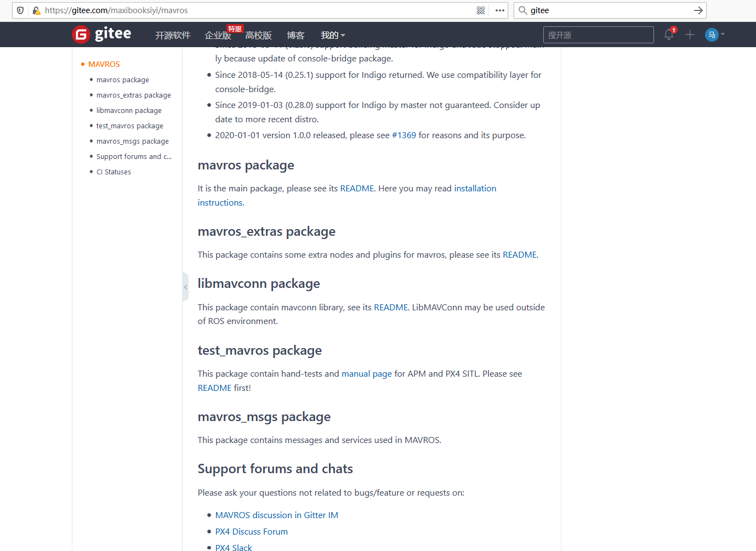Open the notifications bell
This screenshot has width=756, height=551.
click(669, 35)
